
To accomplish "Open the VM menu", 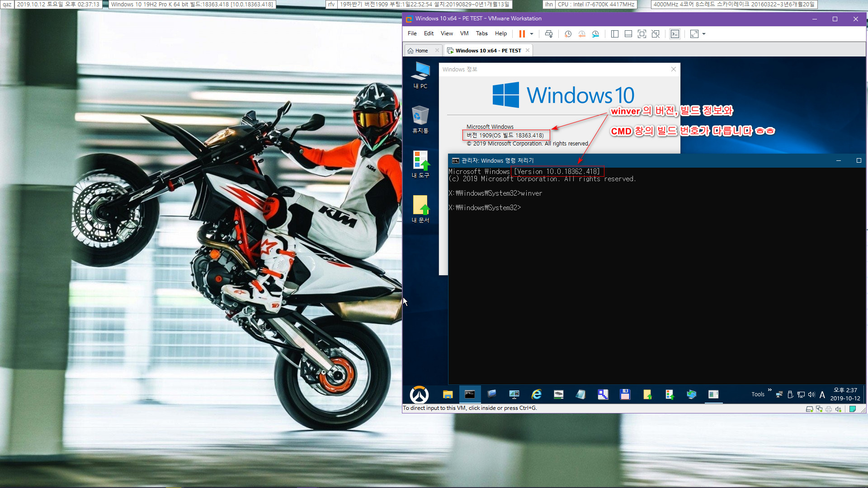I will tap(464, 33).
